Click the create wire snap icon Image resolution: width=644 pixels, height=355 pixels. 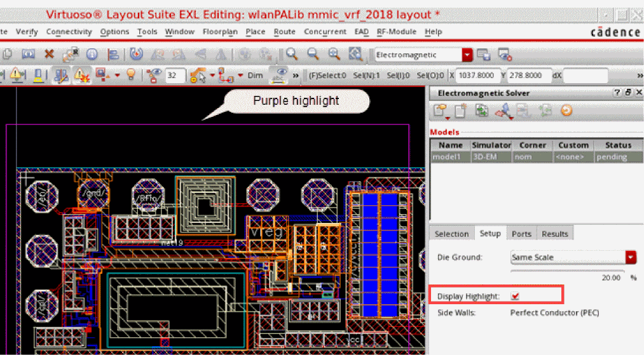tap(226, 76)
